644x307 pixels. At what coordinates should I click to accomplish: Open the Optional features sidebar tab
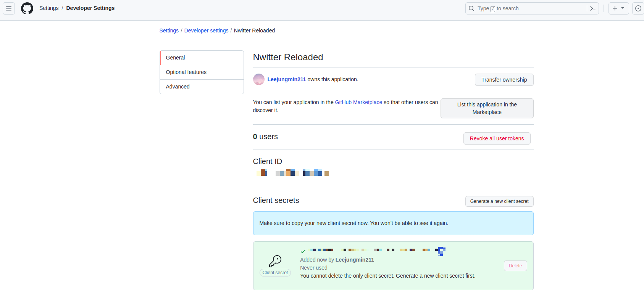coord(202,72)
